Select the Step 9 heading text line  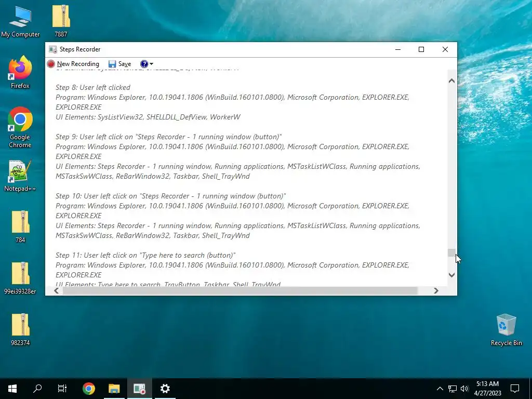[x=169, y=137]
